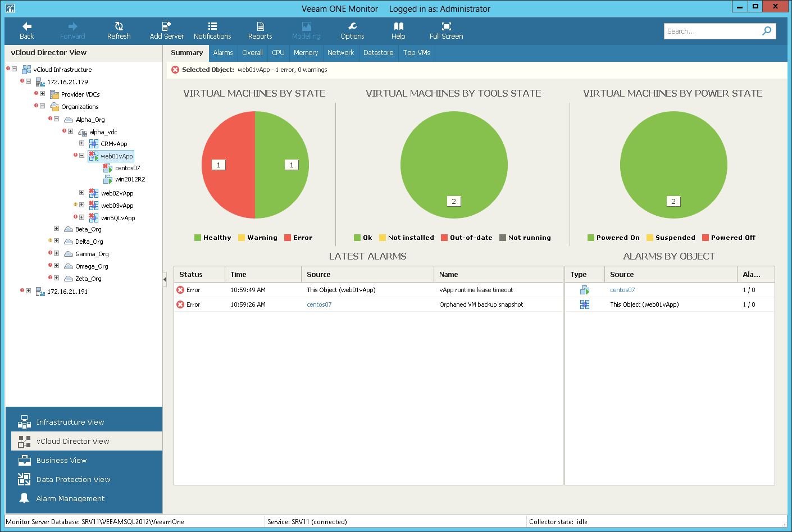Click the Alarm Management bell icon
Viewport: 792px width, 532px height.
point(24,498)
